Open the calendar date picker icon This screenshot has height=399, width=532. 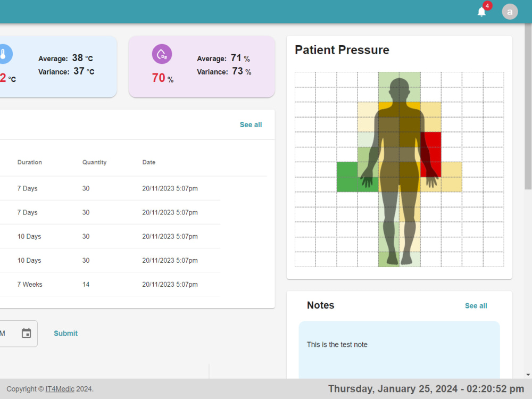pyautogui.click(x=27, y=333)
